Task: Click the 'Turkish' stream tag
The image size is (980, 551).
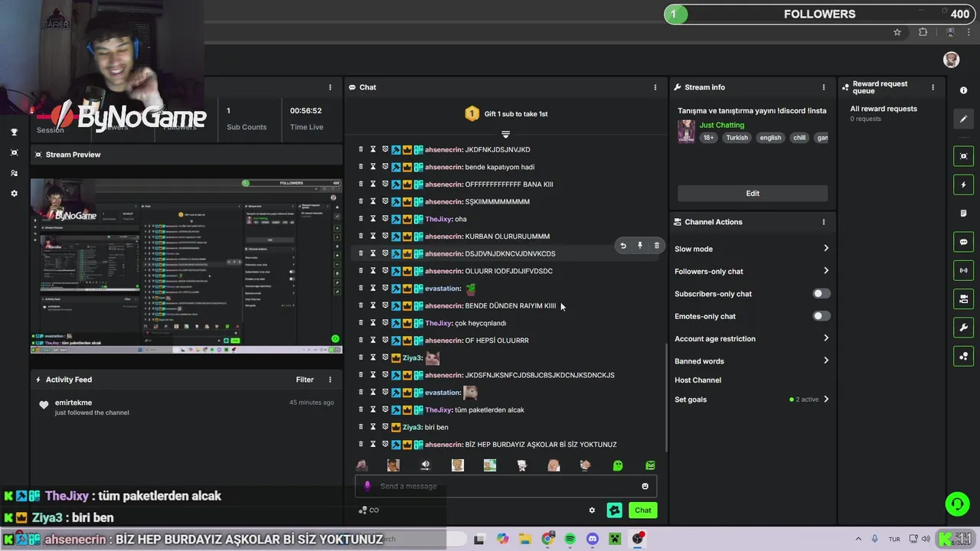Action: [x=737, y=138]
